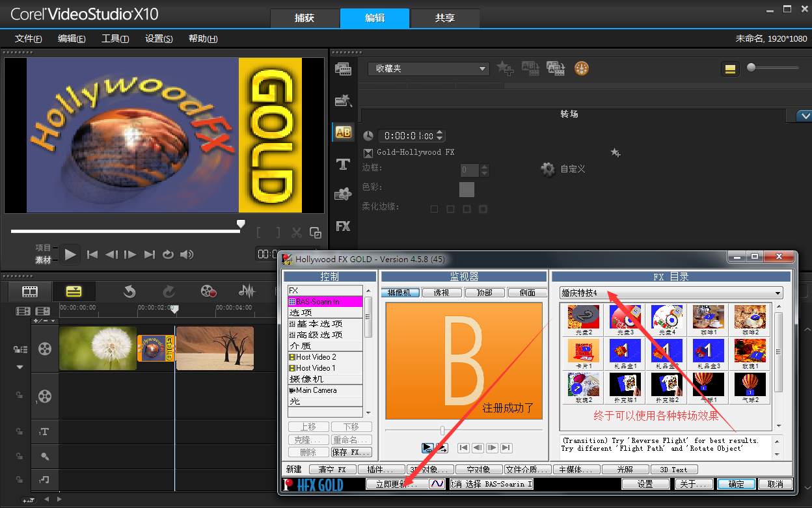Open the 文件(F) menu
This screenshot has height=508, width=812.
point(29,38)
